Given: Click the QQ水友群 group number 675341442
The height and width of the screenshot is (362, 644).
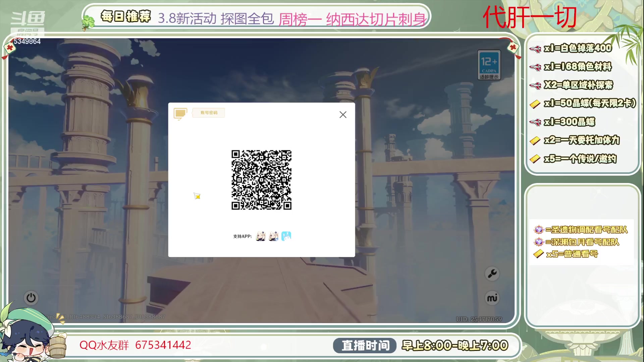Looking at the screenshot, I should coord(134,345).
